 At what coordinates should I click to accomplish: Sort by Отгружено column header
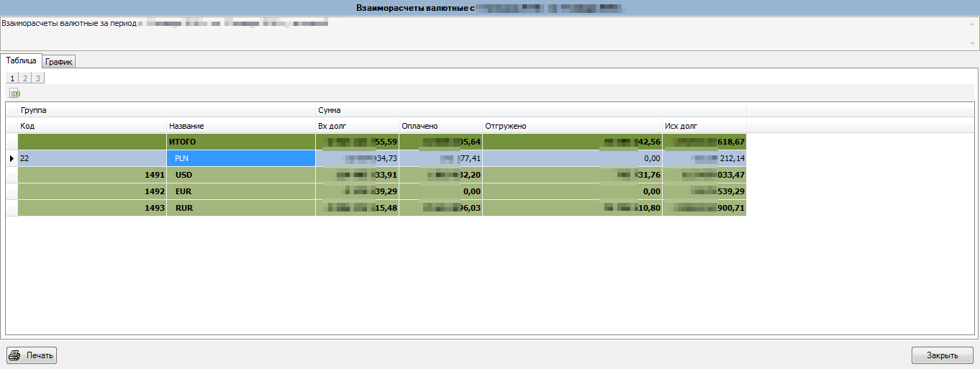[x=572, y=126]
